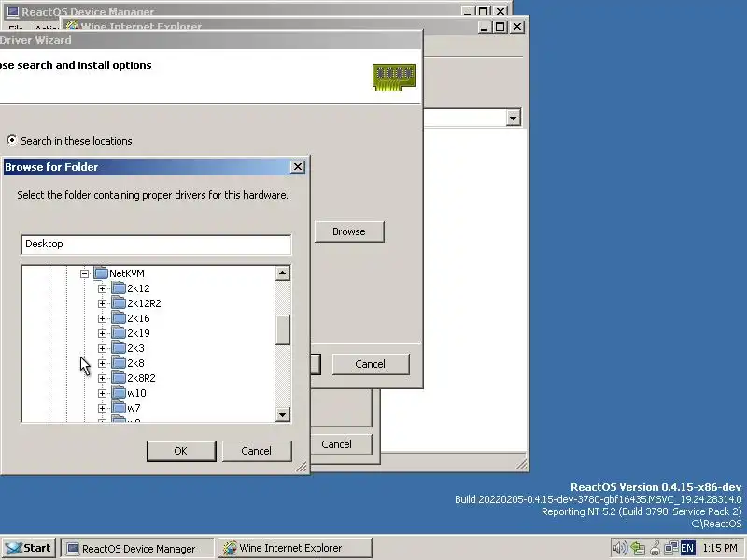
Task: Click the 1:15 PM taskbar clock
Action: click(720, 548)
